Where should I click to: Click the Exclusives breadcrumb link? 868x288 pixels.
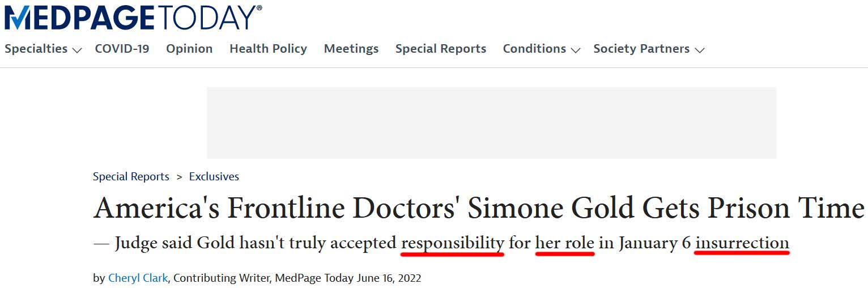214,176
